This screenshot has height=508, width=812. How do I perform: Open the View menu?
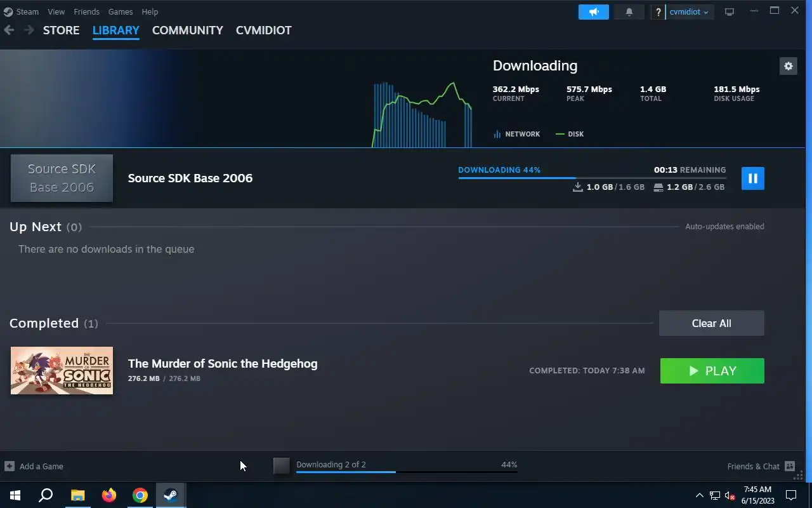pyautogui.click(x=56, y=11)
